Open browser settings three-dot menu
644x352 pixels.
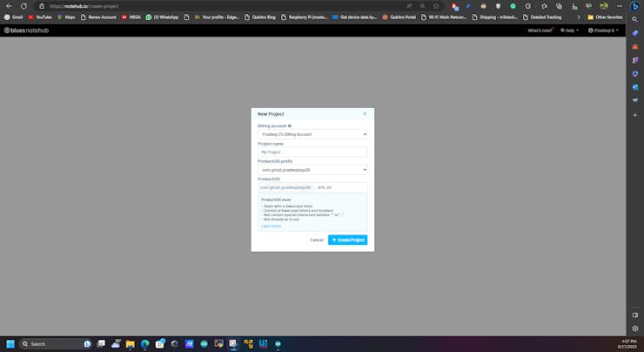tap(619, 6)
